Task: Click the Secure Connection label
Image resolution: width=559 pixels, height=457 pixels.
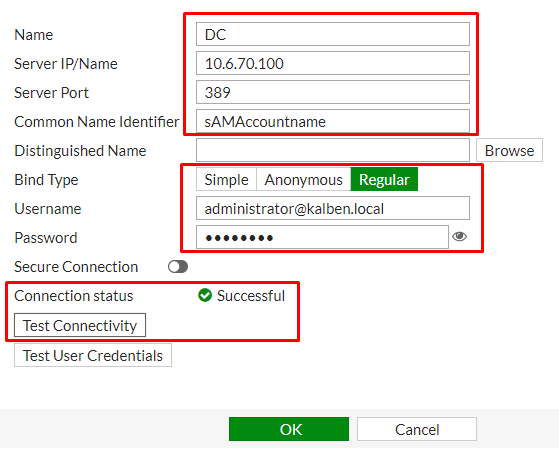Action: tap(76, 267)
